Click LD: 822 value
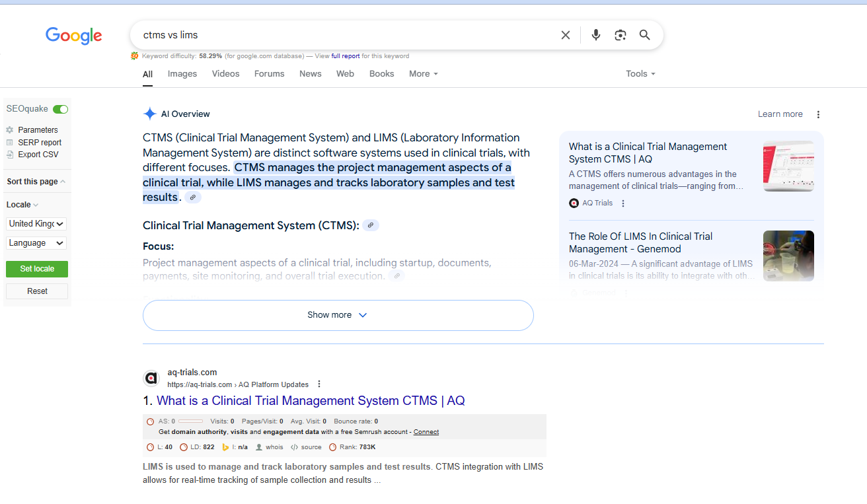 point(202,447)
